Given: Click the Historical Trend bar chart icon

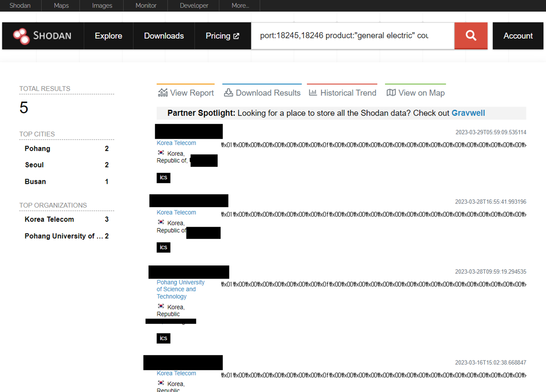Looking at the screenshot, I should [313, 92].
